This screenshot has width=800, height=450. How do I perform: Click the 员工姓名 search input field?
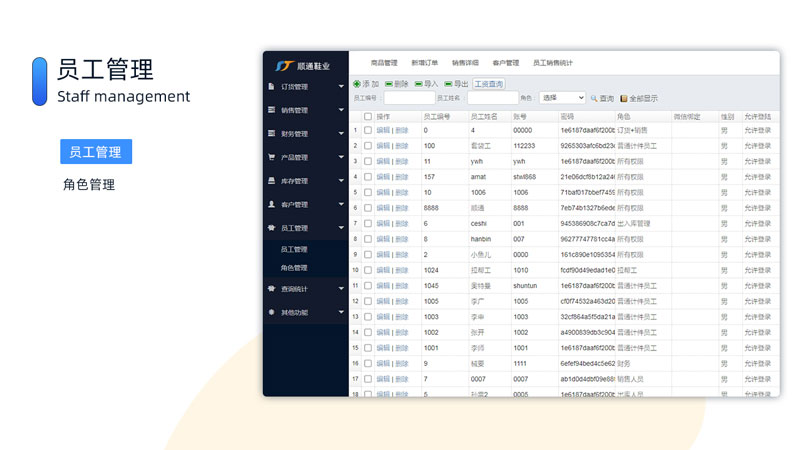pos(492,98)
